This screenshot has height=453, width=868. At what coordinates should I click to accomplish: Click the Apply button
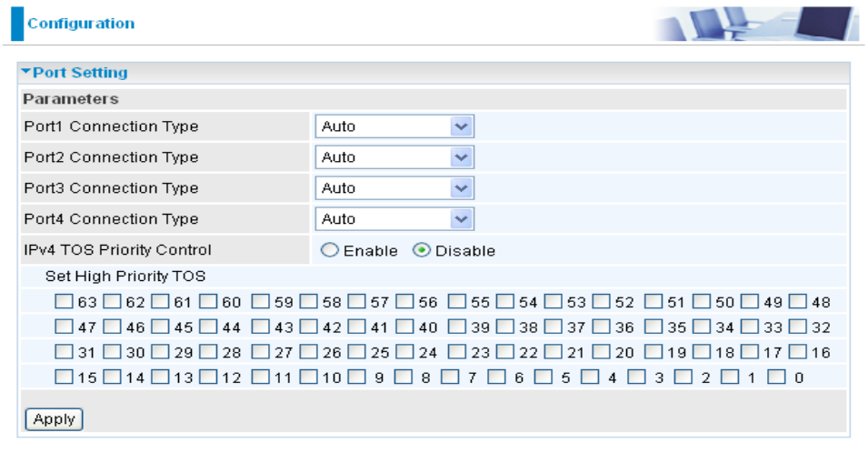pyautogui.click(x=54, y=419)
